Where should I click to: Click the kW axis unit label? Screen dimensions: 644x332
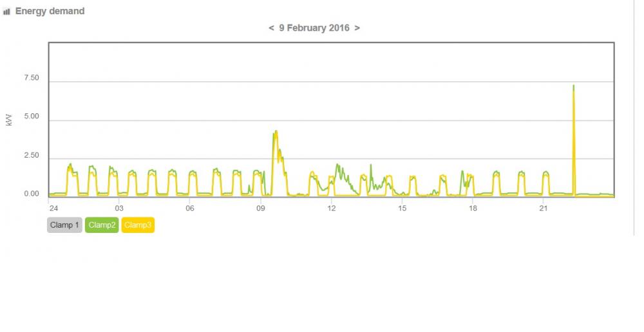9,120
